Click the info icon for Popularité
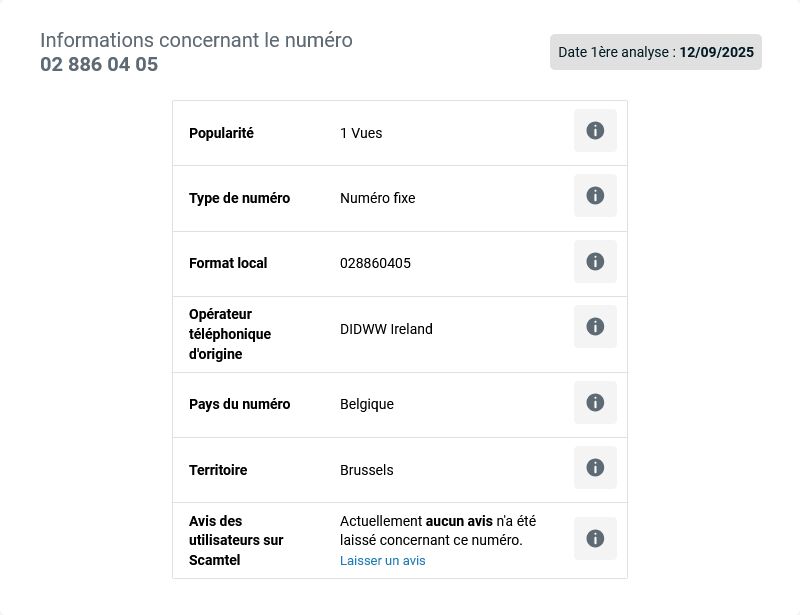The height and width of the screenshot is (615, 800). (595, 131)
